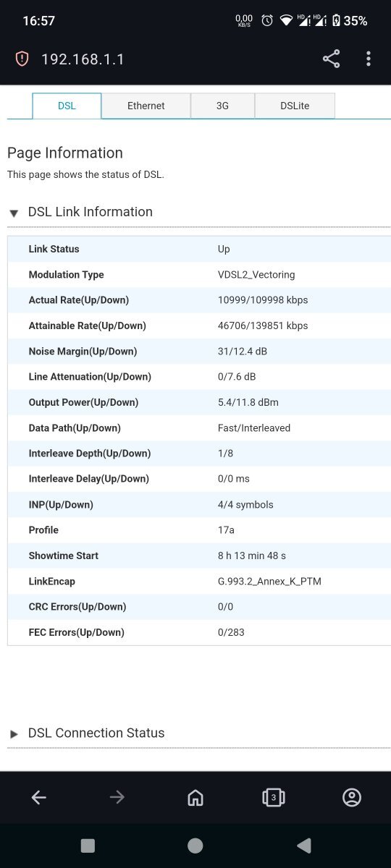Open the tab switcher showing 3 tabs

pyautogui.click(x=273, y=797)
